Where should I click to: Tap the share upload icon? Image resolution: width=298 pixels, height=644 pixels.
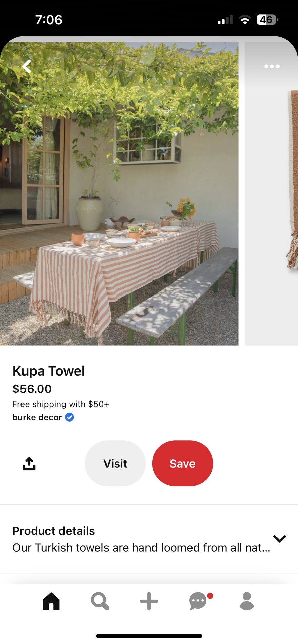coord(29,464)
